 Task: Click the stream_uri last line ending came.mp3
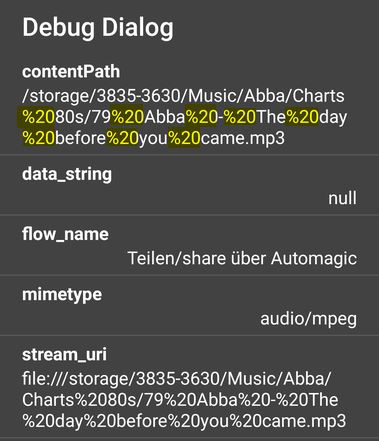184,422
